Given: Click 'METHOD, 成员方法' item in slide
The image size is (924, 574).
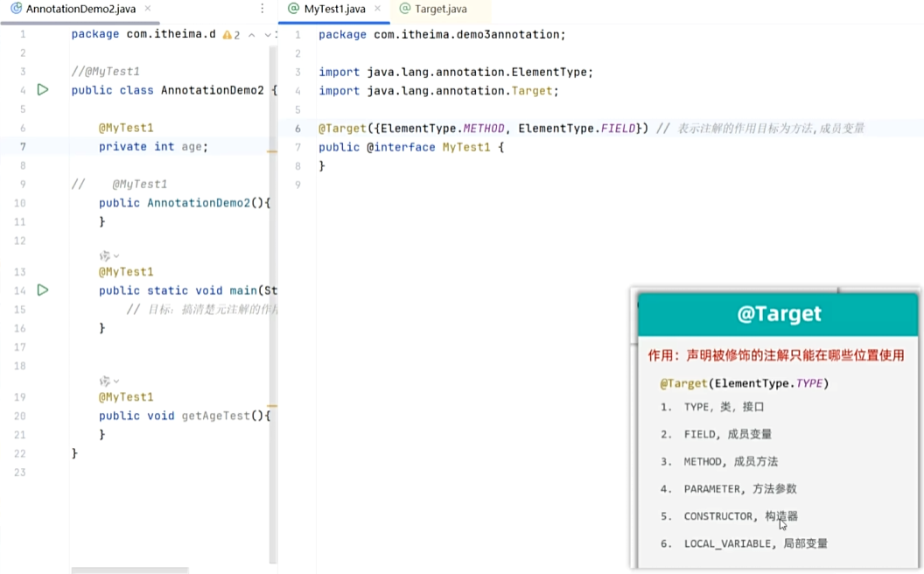Looking at the screenshot, I should pyautogui.click(x=731, y=461).
